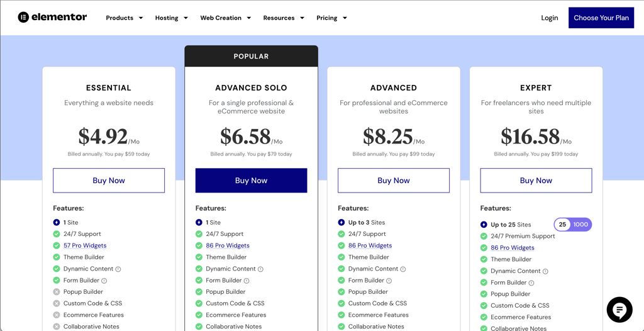Click '24/7 Premium Support' feature text
This screenshot has width=644, height=331.
(x=523, y=236)
